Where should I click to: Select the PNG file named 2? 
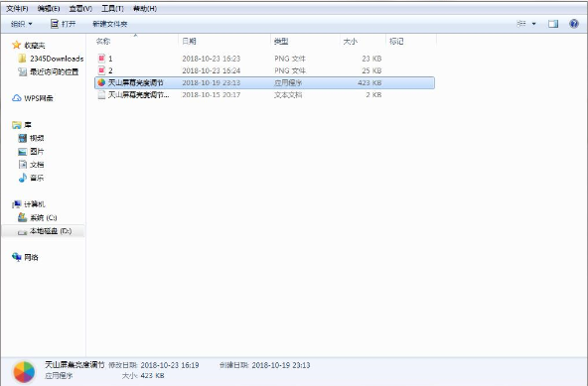pos(264,70)
